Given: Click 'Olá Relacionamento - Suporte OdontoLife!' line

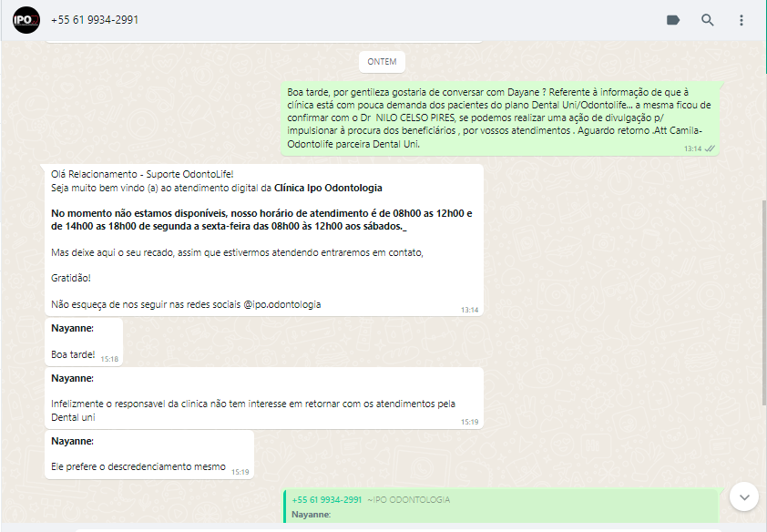Looking at the screenshot, I should point(142,174).
